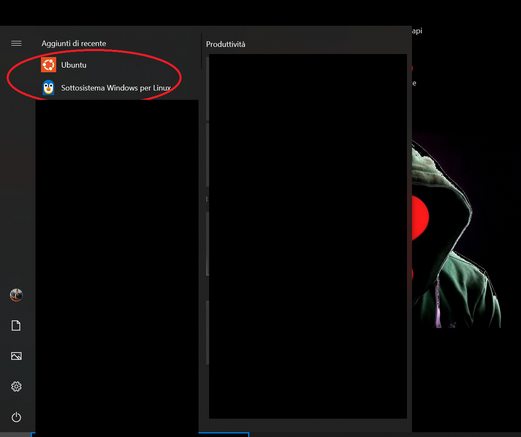Open Sottosistema Windows per Linux entry

pos(116,88)
